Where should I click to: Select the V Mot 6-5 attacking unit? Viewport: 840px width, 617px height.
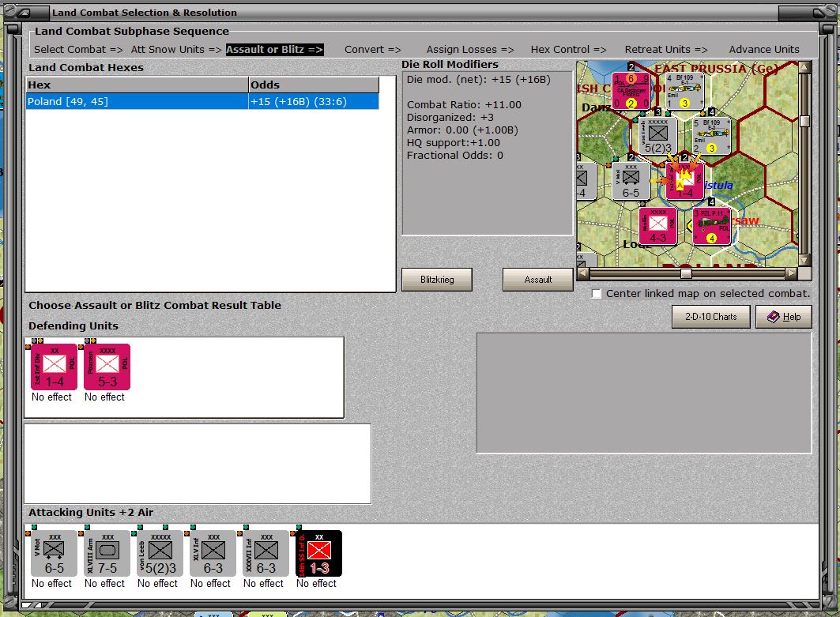pyautogui.click(x=54, y=553)
